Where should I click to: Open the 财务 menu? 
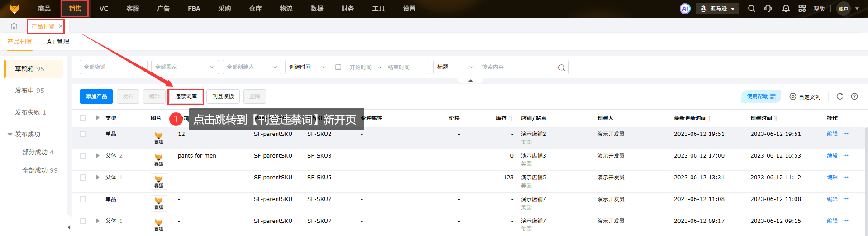point(348,9)
